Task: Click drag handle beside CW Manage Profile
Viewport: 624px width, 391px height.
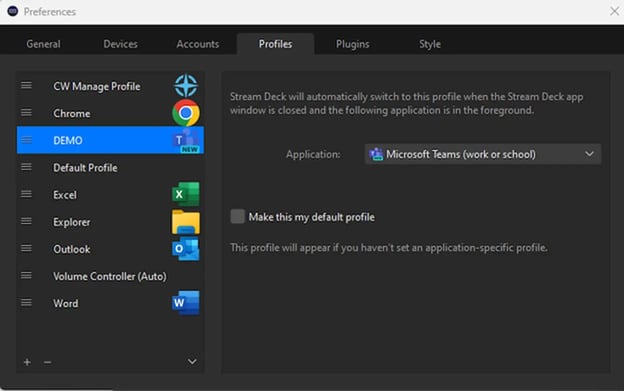Action: pos(27,86)
